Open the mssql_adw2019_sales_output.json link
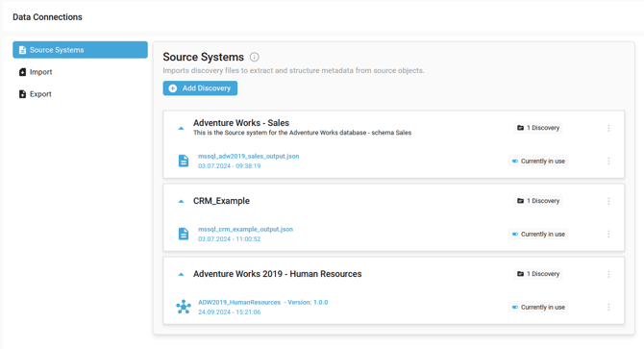The height and width of the screenshot is (349, 644). [x=249, y=156]
